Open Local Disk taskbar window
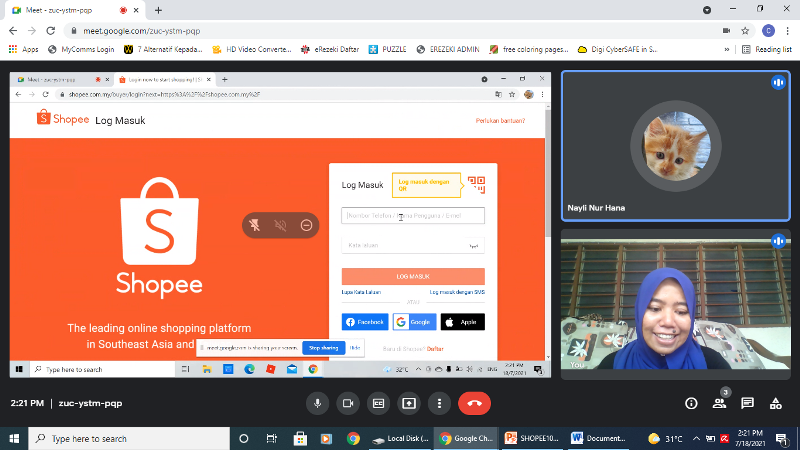Screen dimensions: 800x450 401,438
